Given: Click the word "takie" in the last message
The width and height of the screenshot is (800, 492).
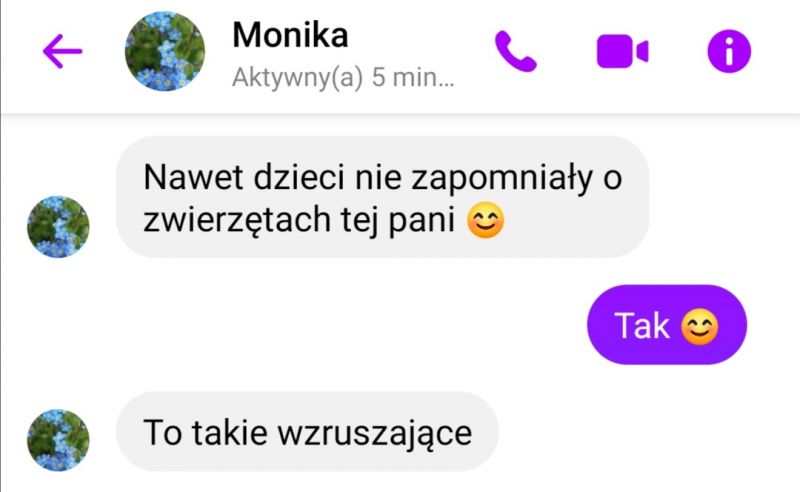Looking at the screenshot, I should pyautogui.click(x=230, y=433).
